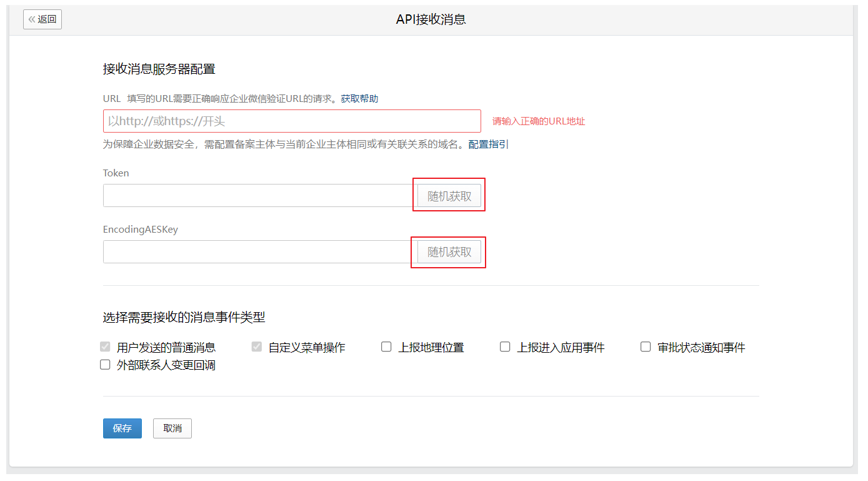Click the 返回 back button
The height and width of the screenshot is (481, 868).
[42, 19]
